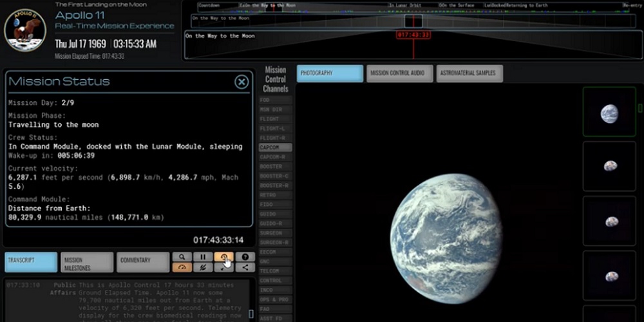Viewport: 644px width, 322px height.
Task: Select the GUIDO channel
Action: click(x=276, y=214)
